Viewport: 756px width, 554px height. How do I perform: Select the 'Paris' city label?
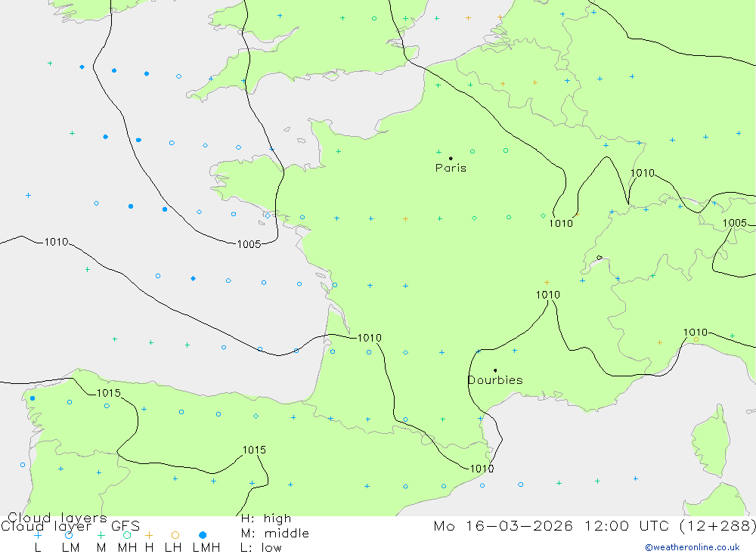(451, 168)
